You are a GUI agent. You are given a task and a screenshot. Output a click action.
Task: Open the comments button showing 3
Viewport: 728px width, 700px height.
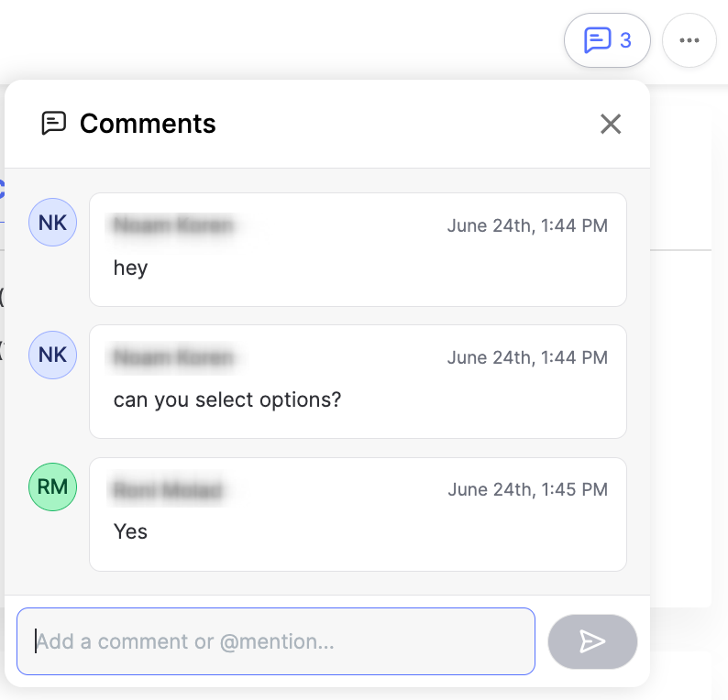[607, 40]
